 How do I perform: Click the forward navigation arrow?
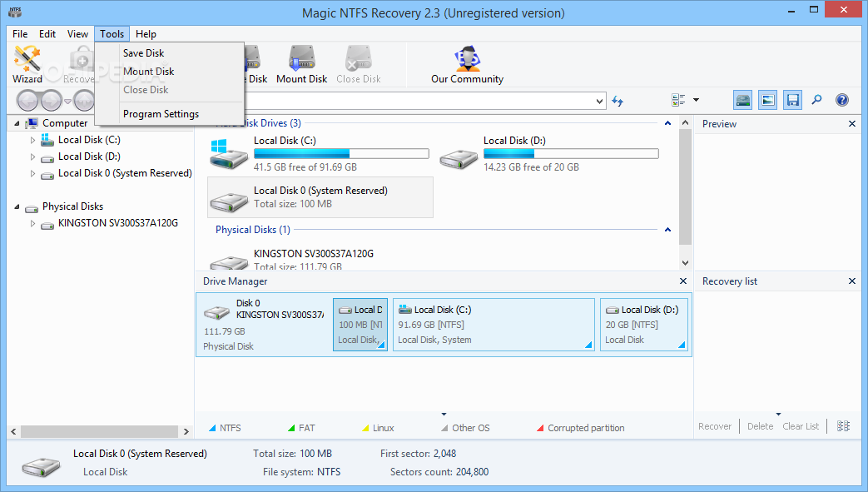click(51, 101)
